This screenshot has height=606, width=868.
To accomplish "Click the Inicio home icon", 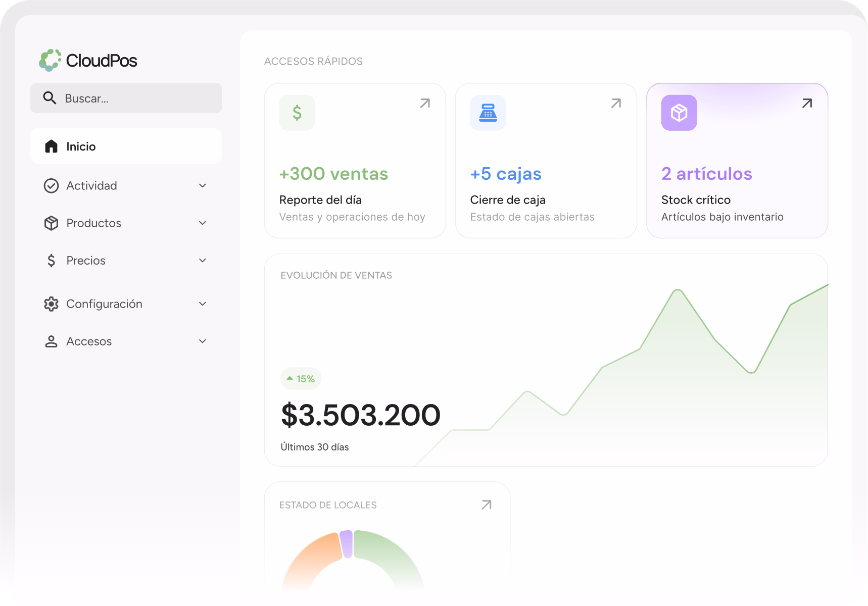I will tap(51, 146).
